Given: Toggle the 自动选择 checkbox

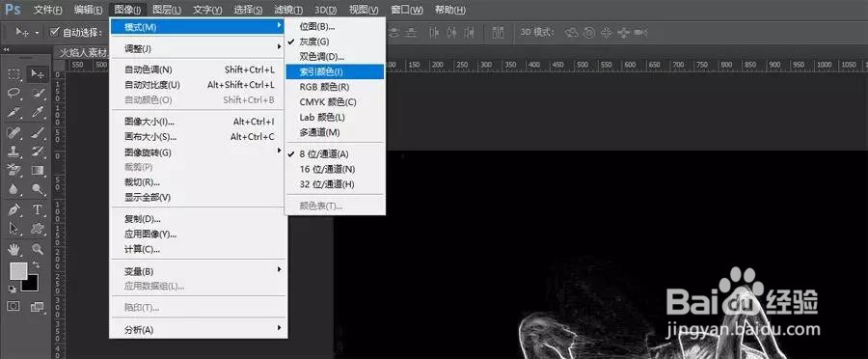Looking at the screenshot, I should coord(54,32).
